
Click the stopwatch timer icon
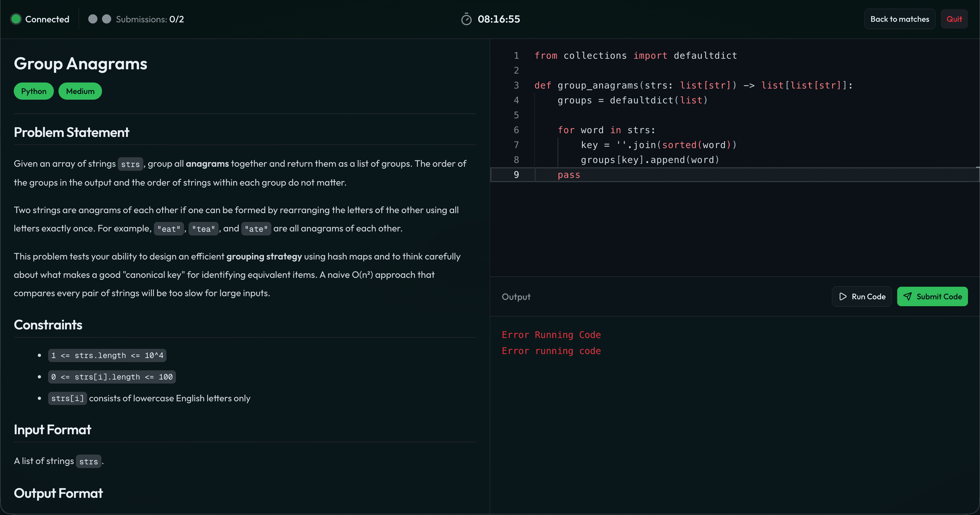click(466, 19)
